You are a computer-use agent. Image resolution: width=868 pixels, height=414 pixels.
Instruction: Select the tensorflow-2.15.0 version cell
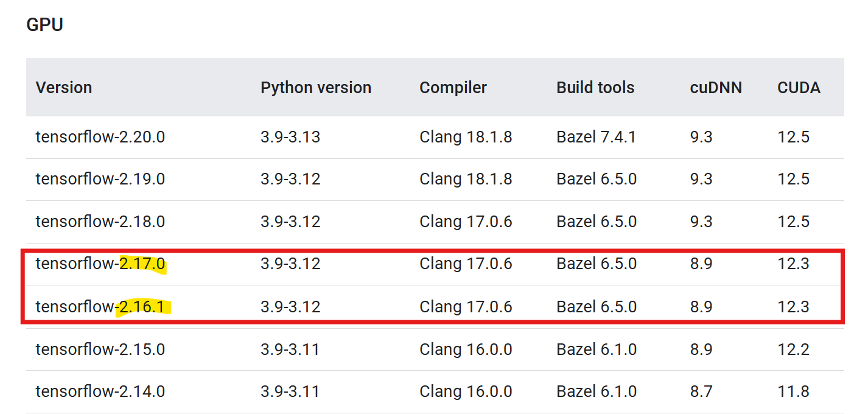100,349
